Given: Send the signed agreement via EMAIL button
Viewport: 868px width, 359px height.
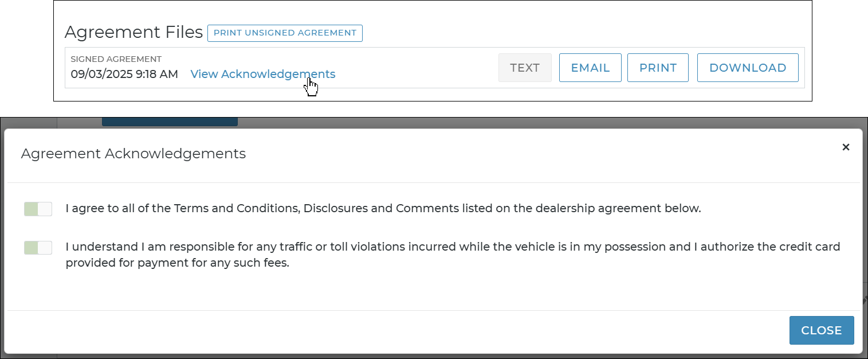Looking at the screenshot, I should pos(590,68).
